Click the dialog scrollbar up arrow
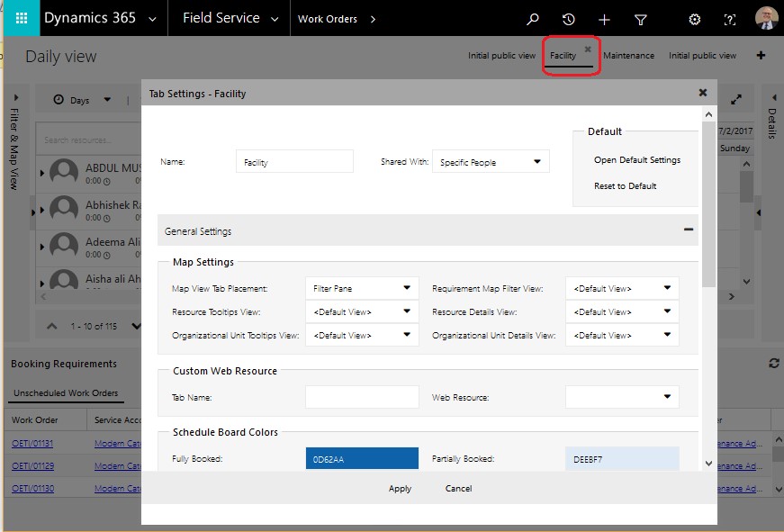 [x=708, y=114]
